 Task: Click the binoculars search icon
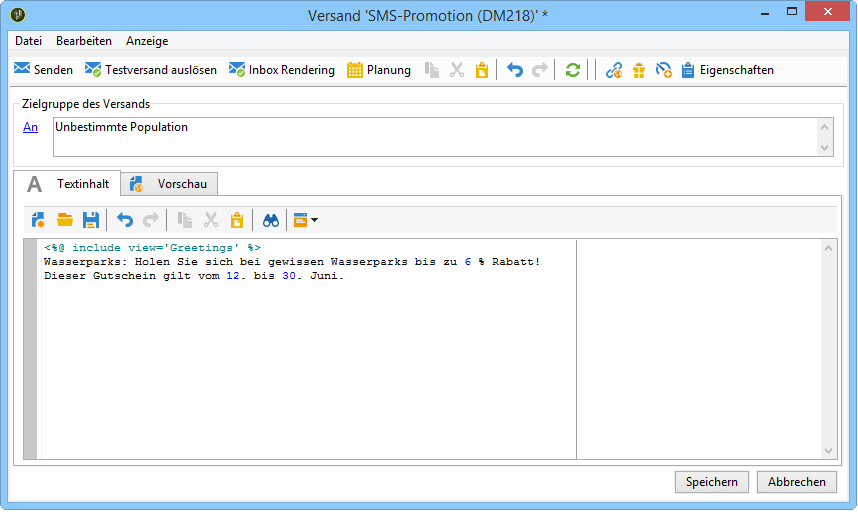click(271, 220)
